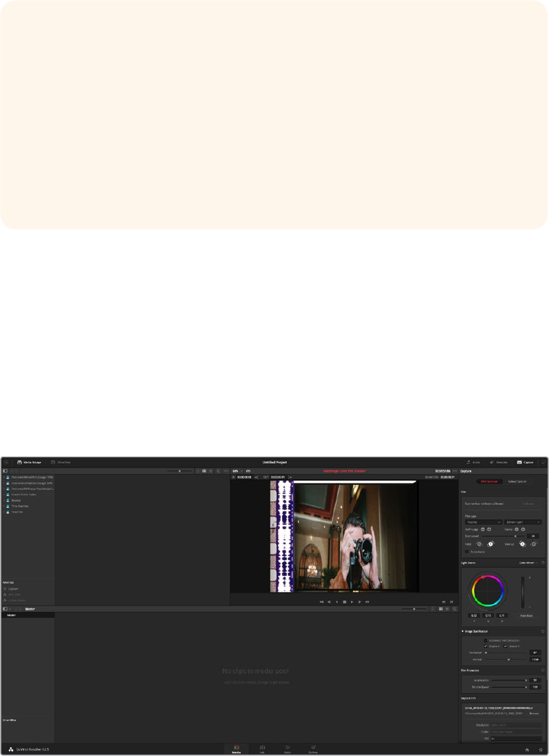This screenshot has width=549, height=756.
Task: Collapse the Image Stabilization section
Action: 463,631
